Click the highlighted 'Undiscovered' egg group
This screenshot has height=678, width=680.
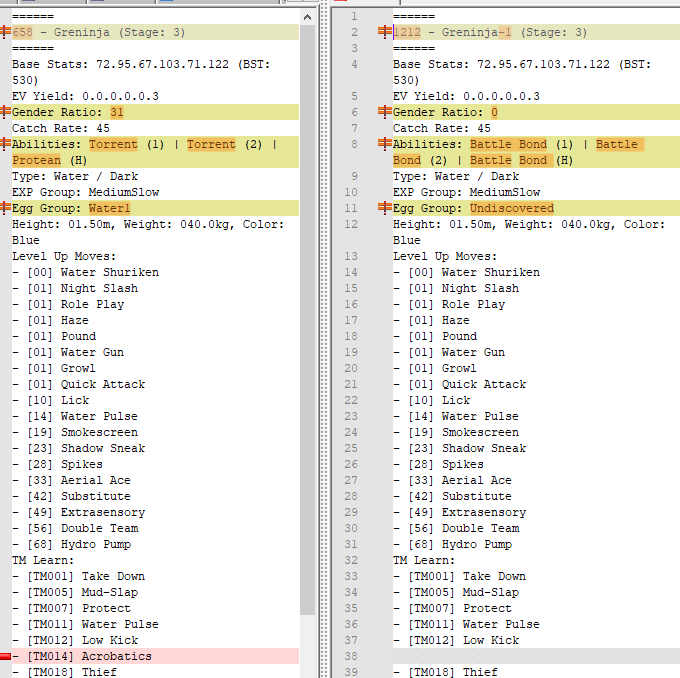click(x=512, y=208)
